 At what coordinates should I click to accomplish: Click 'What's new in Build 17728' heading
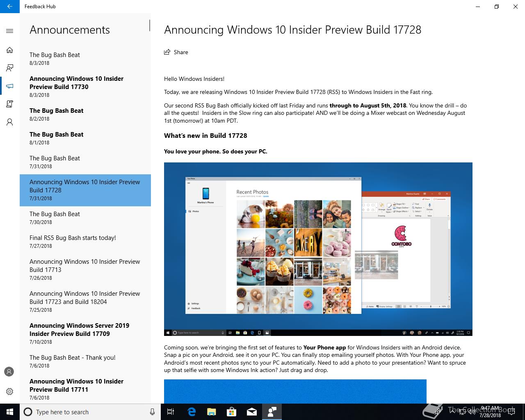coord(205,135)
